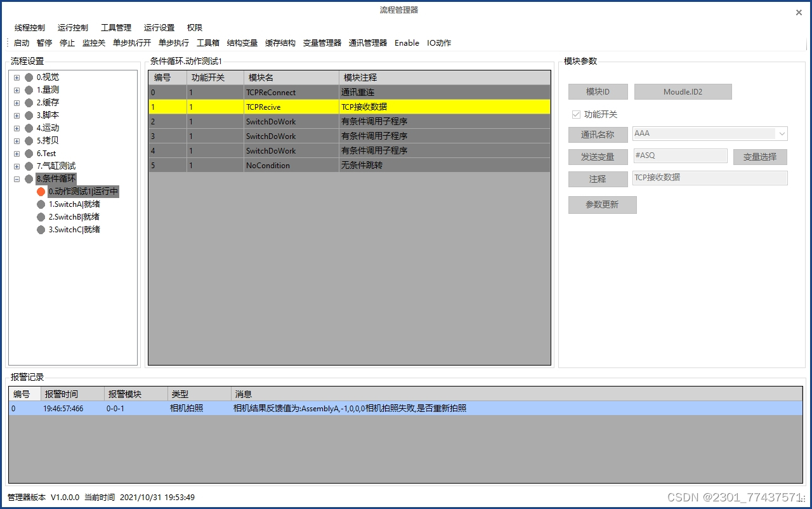Click the 模块ID button
Screen dimensions: 812x509
click(598, 92)
